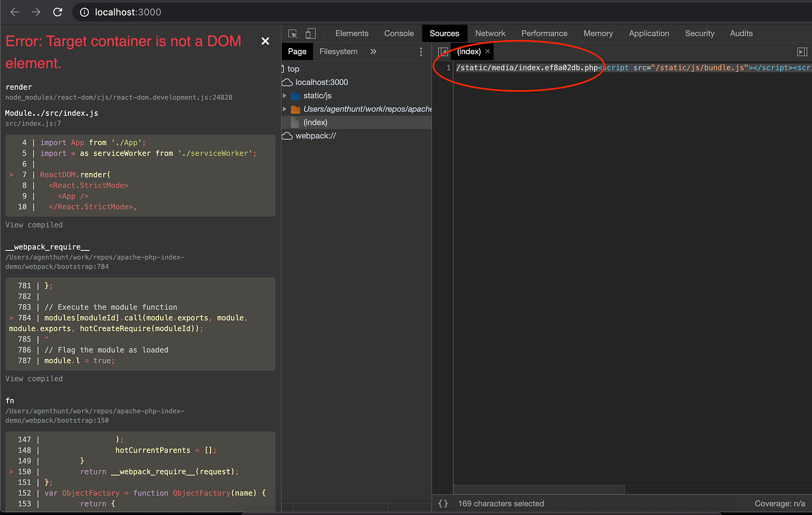812x515 pixels.
Task: Click the '__webpack_require__' stack frame title
Action: pos(48,247)
